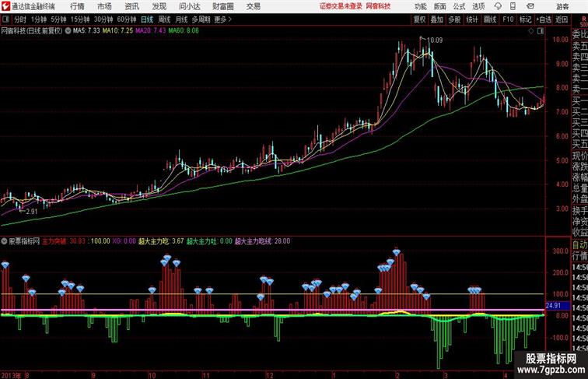Image resolution: width=588 pixels, height=379 pixels.
Task: Switch to the 1分钟 period tab
Action: click(x=39, y=19)
